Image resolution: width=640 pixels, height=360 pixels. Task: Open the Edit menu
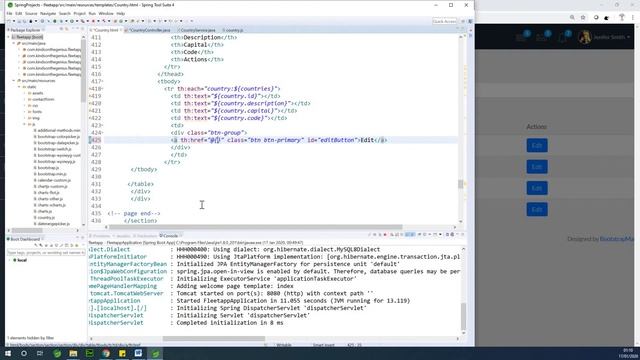pos(19,13)
